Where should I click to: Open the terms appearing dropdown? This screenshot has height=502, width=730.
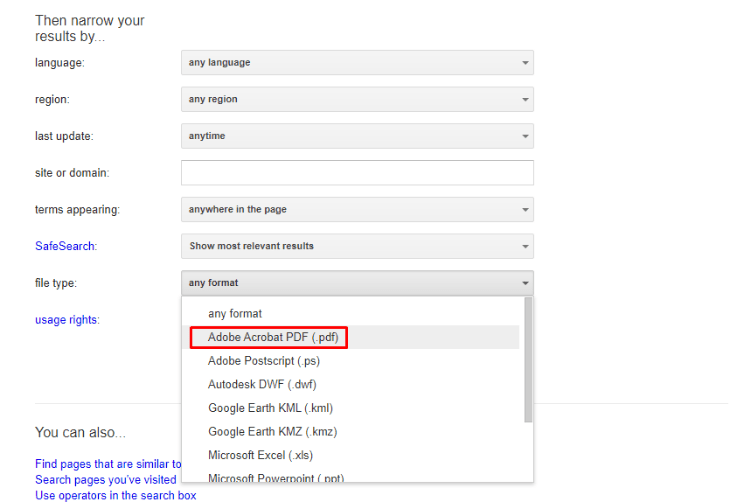coord(357,210)
